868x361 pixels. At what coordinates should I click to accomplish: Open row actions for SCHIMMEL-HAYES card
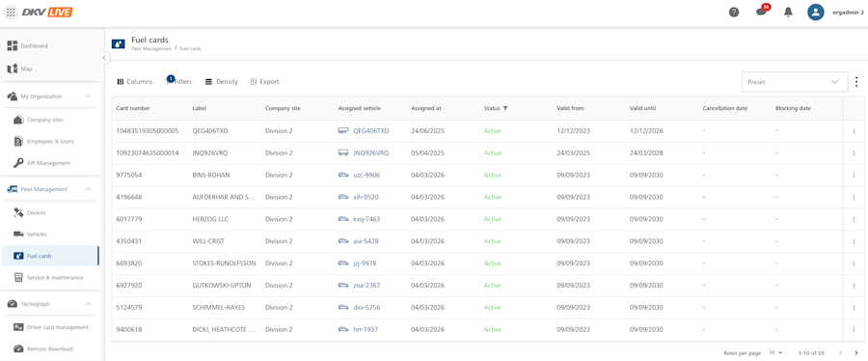[854, 308]
